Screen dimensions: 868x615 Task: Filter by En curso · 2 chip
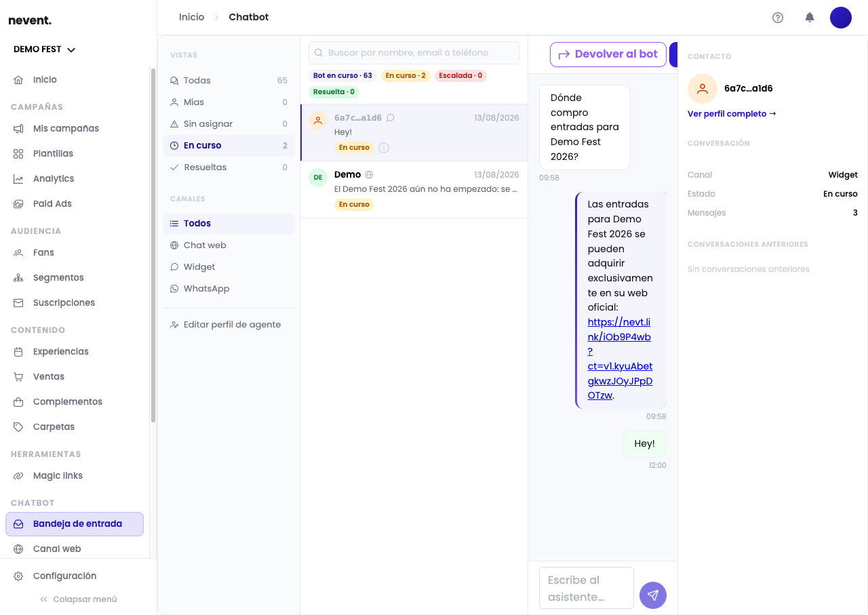[406, 76]
